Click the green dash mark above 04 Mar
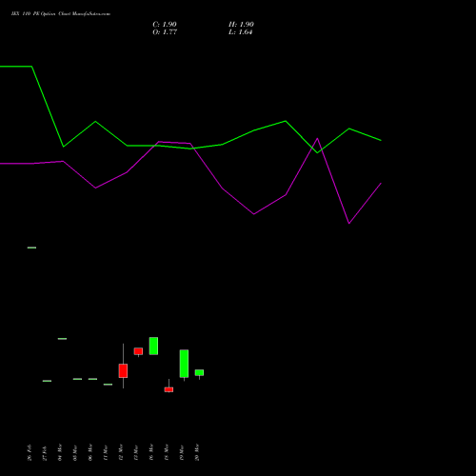 [x=62, y=339]
